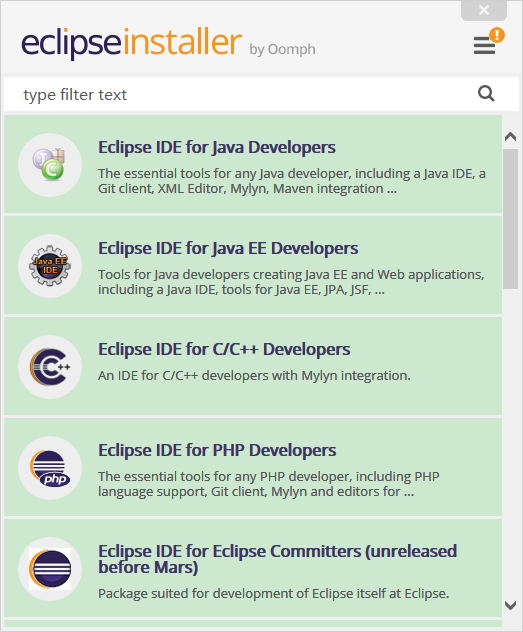Click the scrollbar down arrow
This screenshot has width=523, height=632.
tap(511, 605)
